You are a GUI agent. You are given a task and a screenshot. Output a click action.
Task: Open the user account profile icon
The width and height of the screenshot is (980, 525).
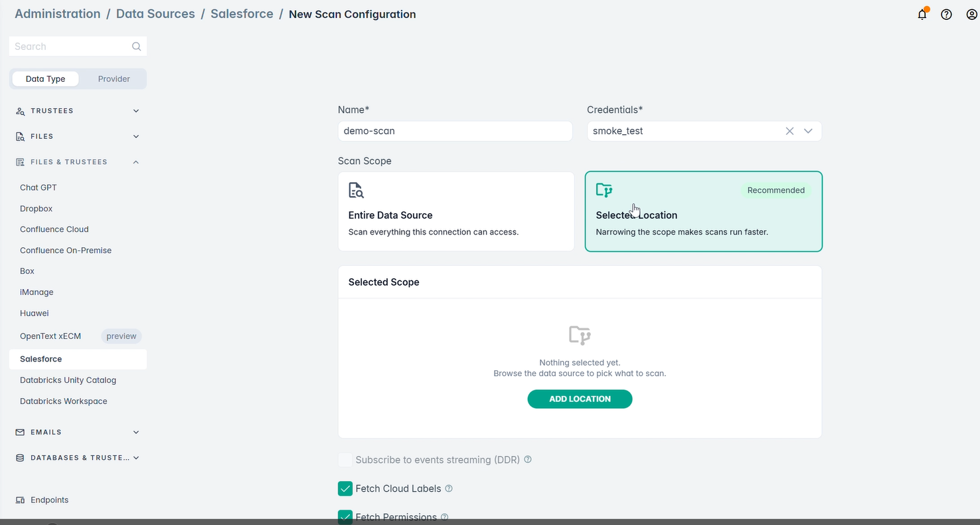(971, 15)
